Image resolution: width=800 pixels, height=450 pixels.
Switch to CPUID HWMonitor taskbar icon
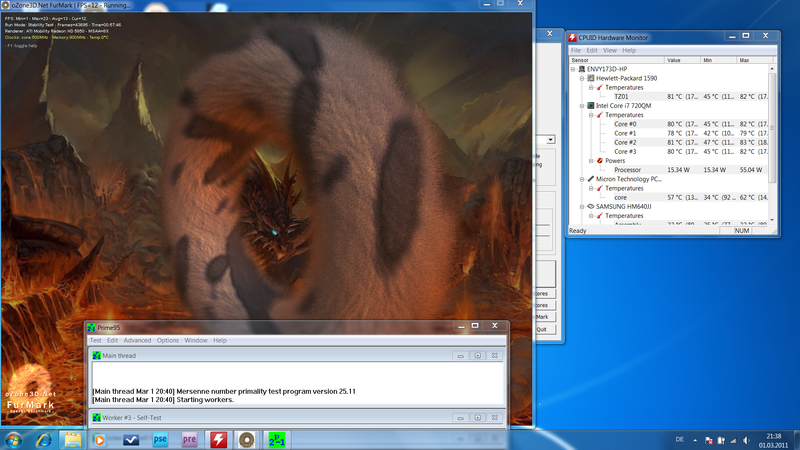click(218, 440)
